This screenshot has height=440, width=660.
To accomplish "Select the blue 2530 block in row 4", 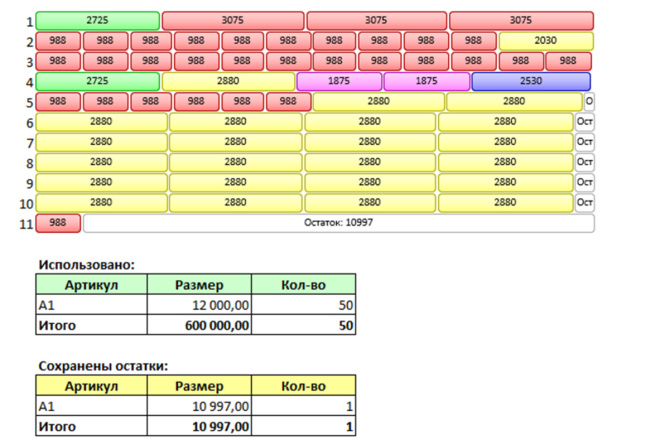I will [x=531, y=81].
